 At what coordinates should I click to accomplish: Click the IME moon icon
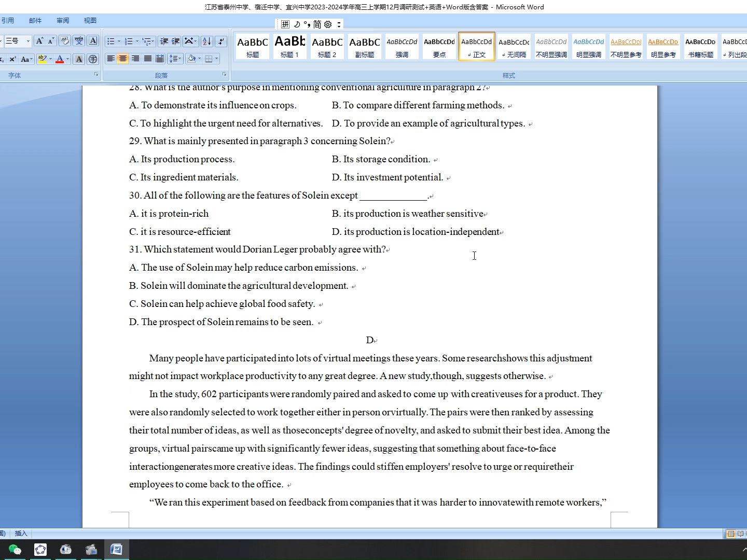click(297, 24)
